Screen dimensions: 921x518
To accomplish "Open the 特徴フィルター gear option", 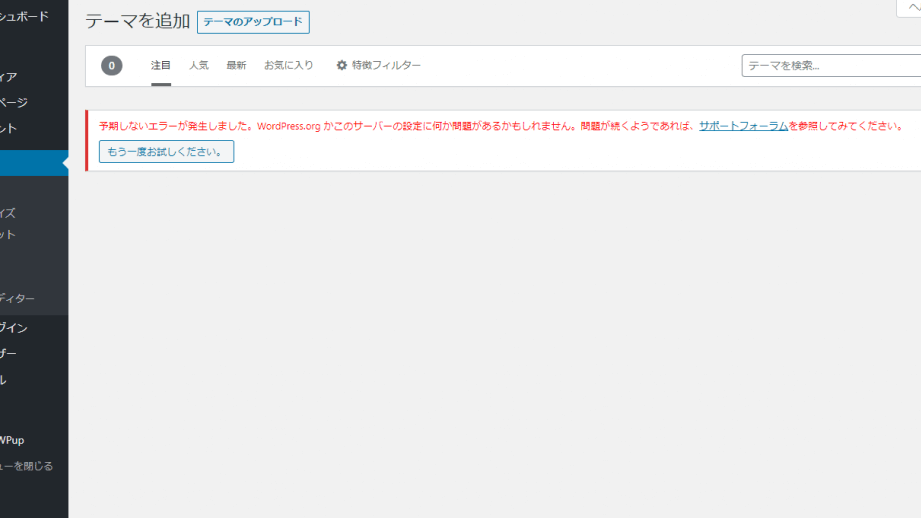I will click(378, 65).
